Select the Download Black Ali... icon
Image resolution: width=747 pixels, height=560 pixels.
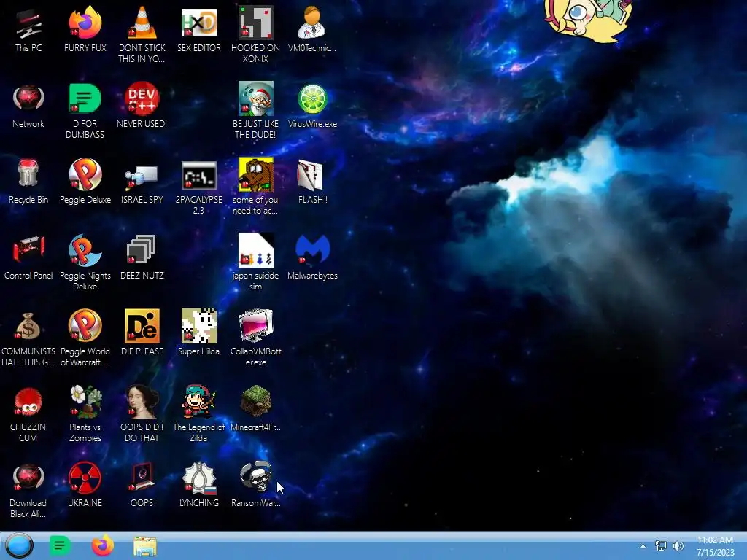28,491
